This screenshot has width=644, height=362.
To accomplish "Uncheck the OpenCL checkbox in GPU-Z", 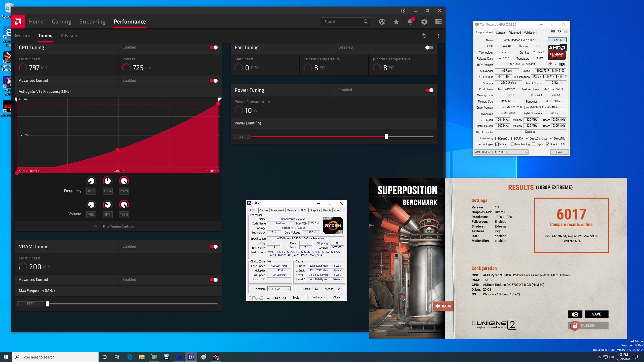I will click(497, 139).
